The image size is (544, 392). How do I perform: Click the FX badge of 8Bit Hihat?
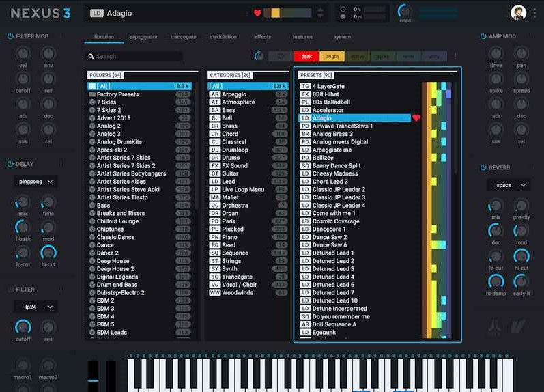coord(305,94)
